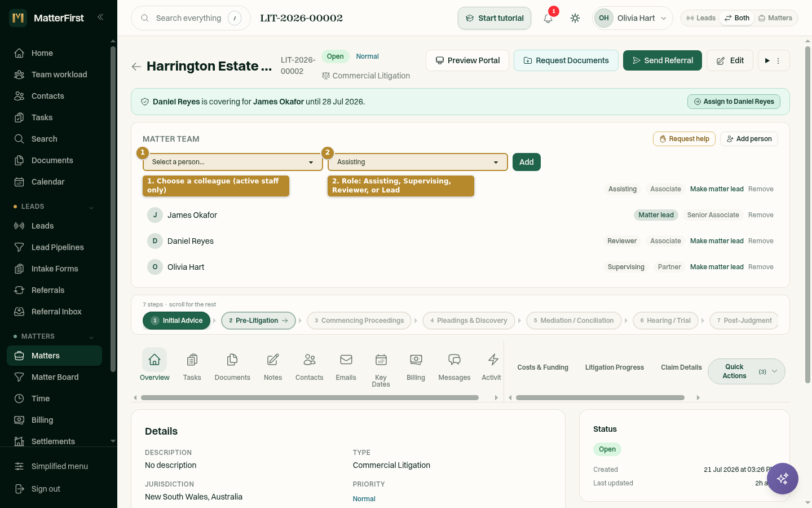
Task: Open notifications bell icon
Action: point(548,18)
